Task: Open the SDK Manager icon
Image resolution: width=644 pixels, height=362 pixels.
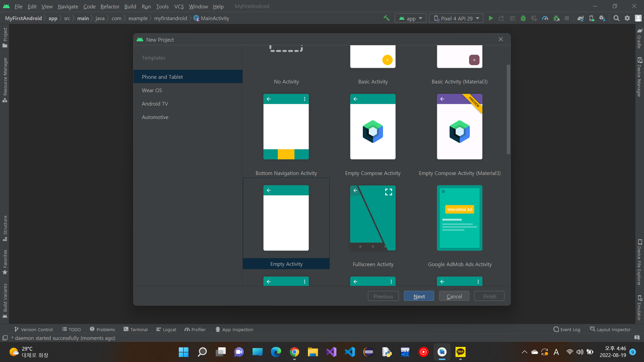Action: [602, 18]
